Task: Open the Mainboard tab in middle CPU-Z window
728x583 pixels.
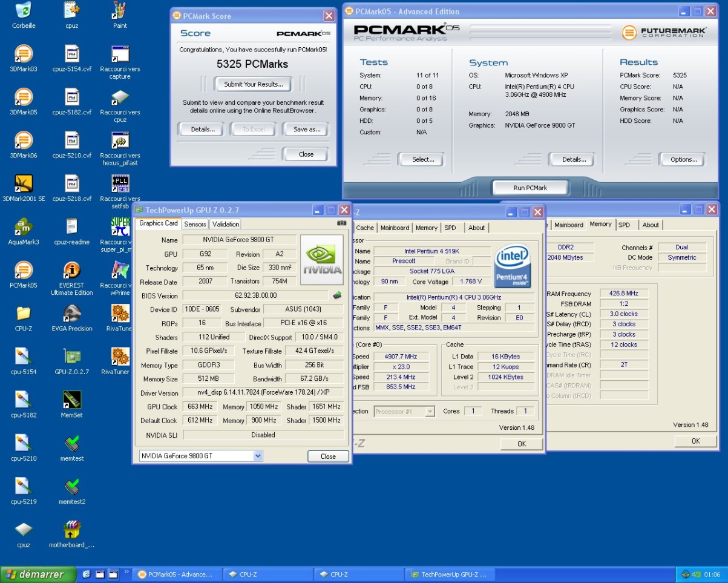Action: coord(395,228)
